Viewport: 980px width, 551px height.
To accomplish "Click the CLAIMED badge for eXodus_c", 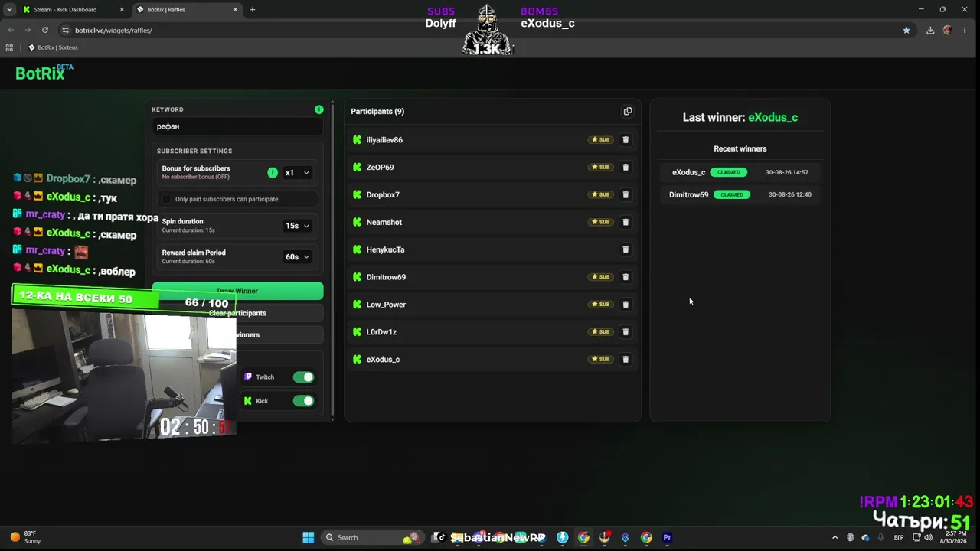I will point(728,173).
